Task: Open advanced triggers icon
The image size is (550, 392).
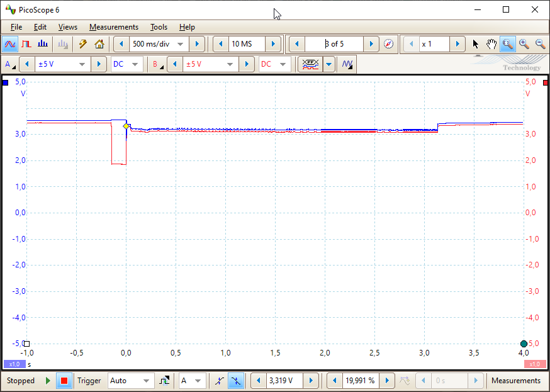Action: pos(164,381)
